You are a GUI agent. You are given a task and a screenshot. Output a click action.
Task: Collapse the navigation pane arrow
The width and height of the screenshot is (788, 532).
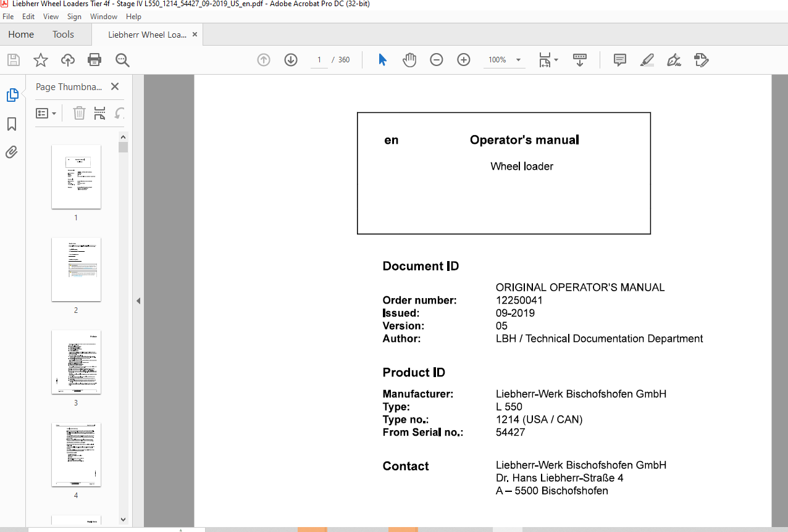tap(138, 301)
